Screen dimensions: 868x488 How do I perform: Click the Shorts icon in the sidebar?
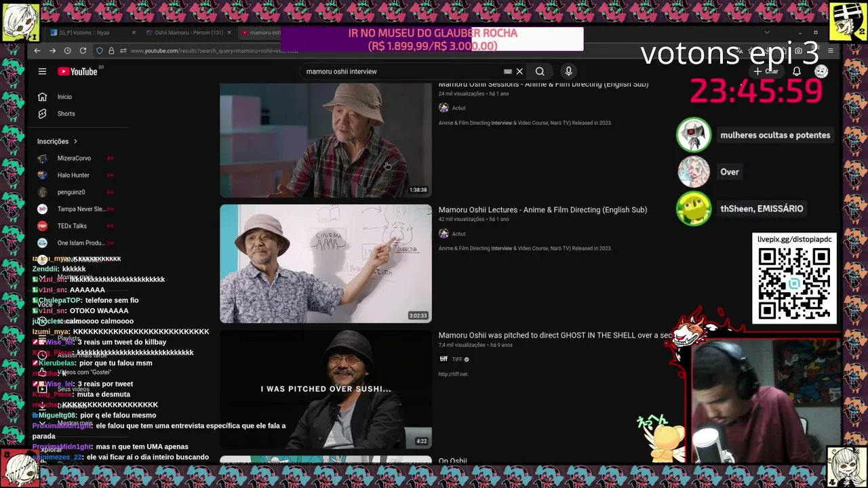pyautogui.click(x=42, y=114)
